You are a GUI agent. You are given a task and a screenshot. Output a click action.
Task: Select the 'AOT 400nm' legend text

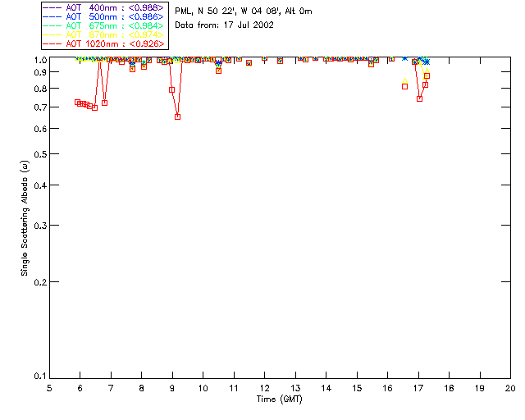pyautogui.click(x=91, y=7)
